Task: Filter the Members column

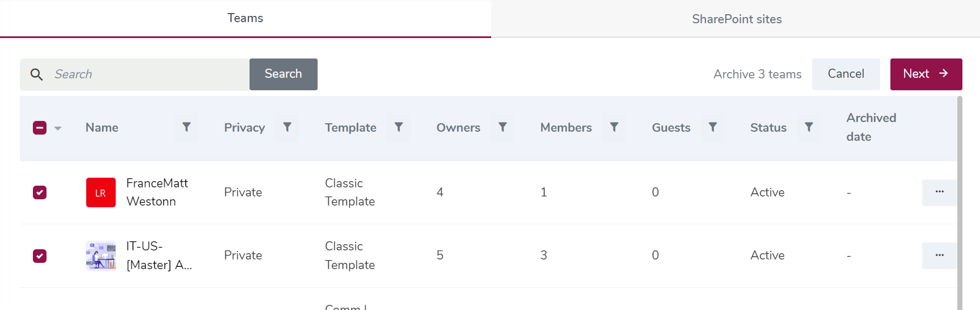Action: [614, 128]
